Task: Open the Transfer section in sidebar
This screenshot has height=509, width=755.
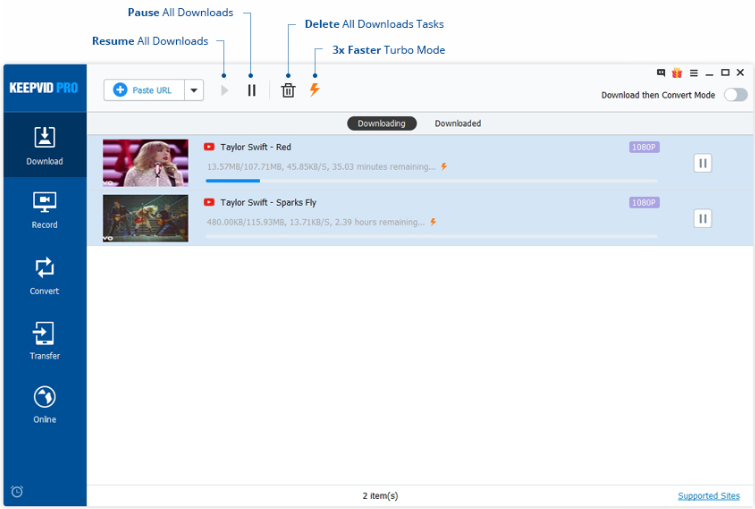Action: [x=45, y=341]
